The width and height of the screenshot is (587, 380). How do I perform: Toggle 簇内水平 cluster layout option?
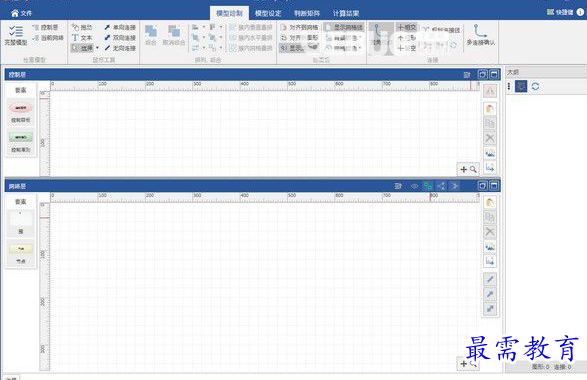tap(251, 38)
